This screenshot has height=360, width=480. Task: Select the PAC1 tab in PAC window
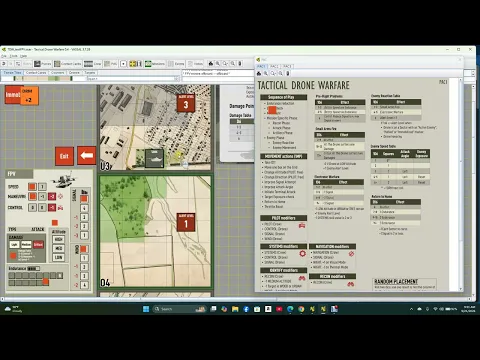262,66
